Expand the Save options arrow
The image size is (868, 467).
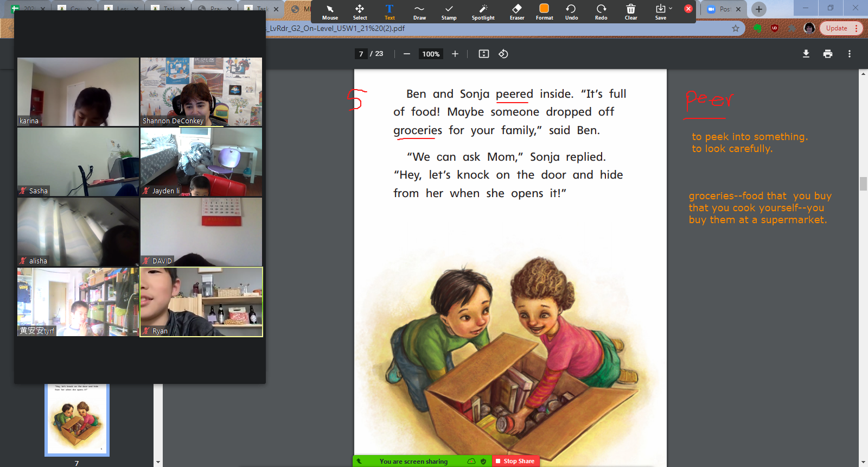(671, 8)
